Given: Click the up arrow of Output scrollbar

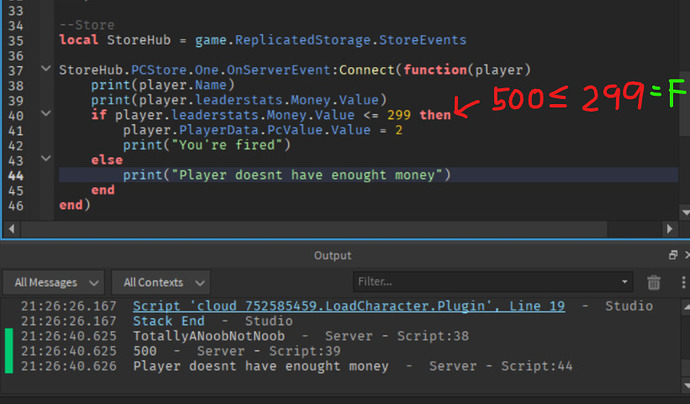Looking at the screenshot, I should point(685,307).
